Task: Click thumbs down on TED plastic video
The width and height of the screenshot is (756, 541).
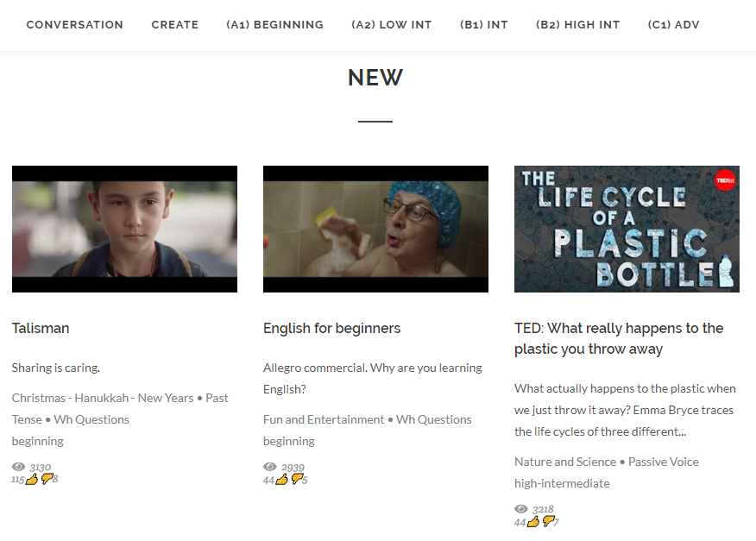Action: pyautogui.click(x=548, y=521)
